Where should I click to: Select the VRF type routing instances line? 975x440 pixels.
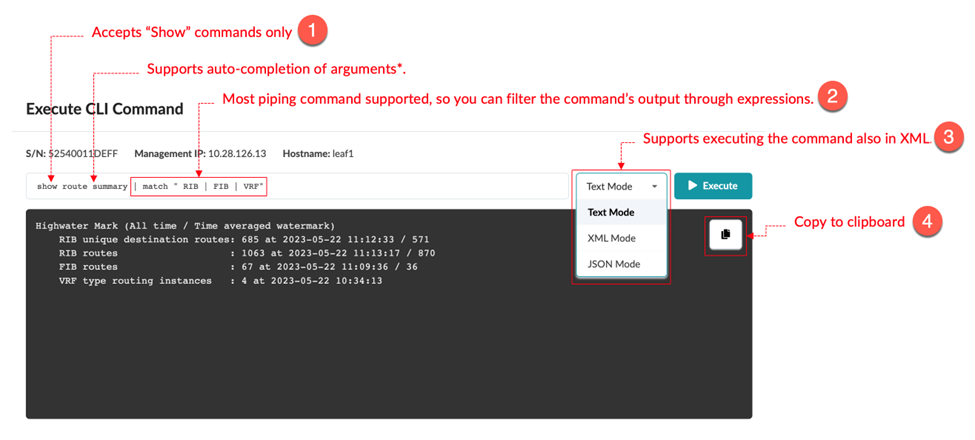coord(220,282)
